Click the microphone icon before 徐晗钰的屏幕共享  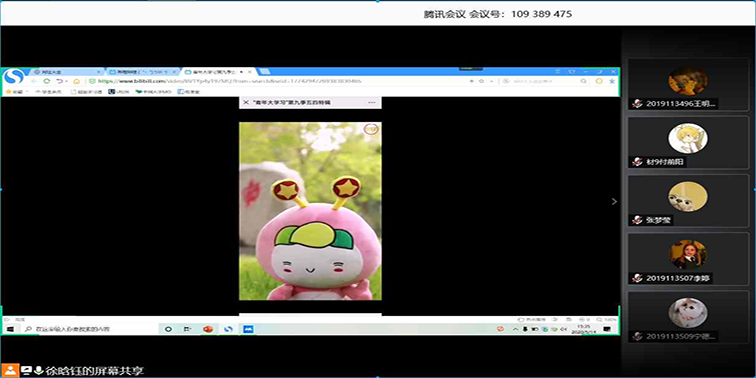click(39, 370)
